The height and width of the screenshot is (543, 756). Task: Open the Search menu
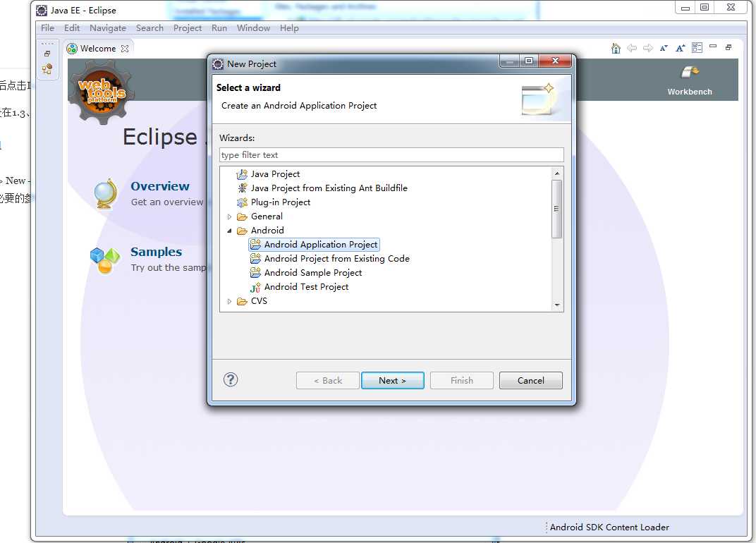(x=150, y=28)
